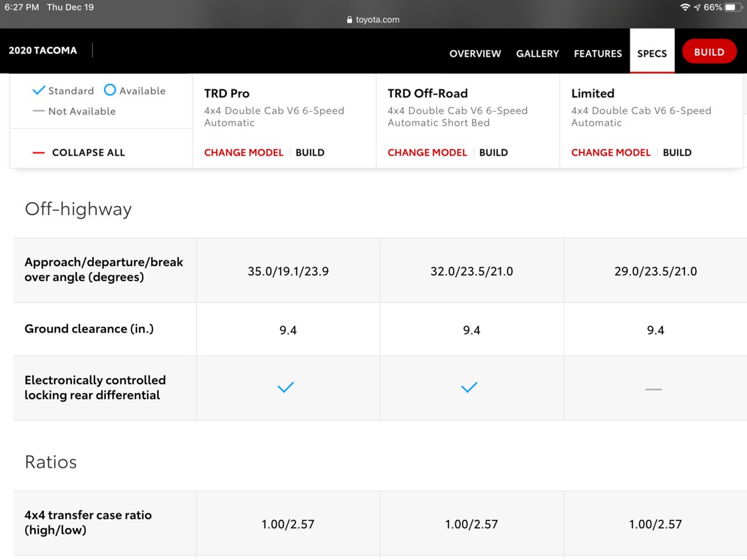The width and height of the screenshot is (747, 560).
Task: Click Limited ground clearance 9.4
Action: pyautogui.click(x=655, y=330)
